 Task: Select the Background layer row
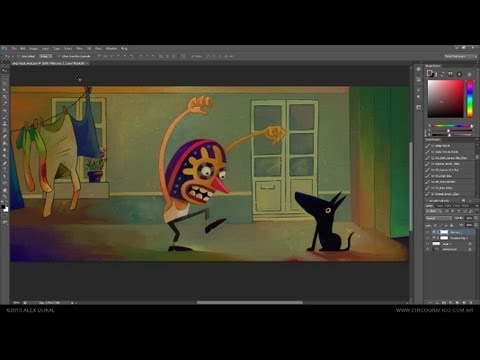(x=450, y=249)
